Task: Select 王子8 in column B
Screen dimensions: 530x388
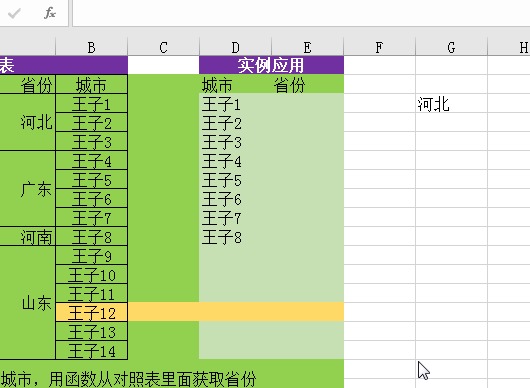Action: pos(91,236)
